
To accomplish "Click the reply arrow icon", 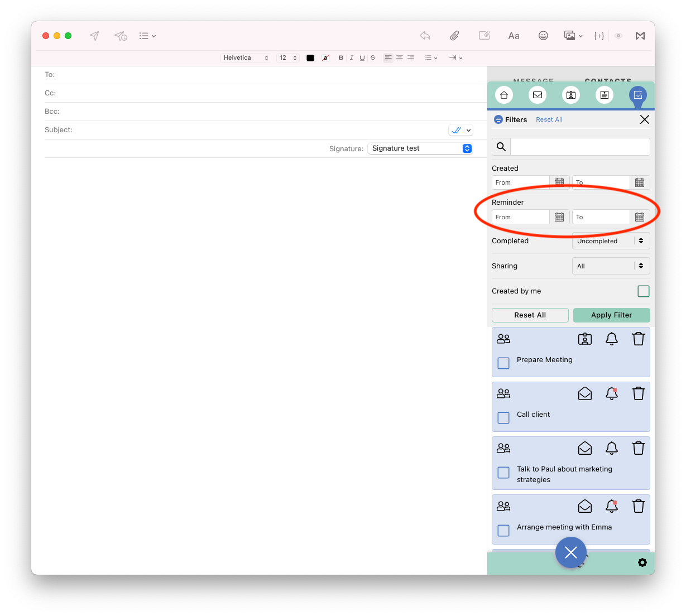I will point(425,36).
